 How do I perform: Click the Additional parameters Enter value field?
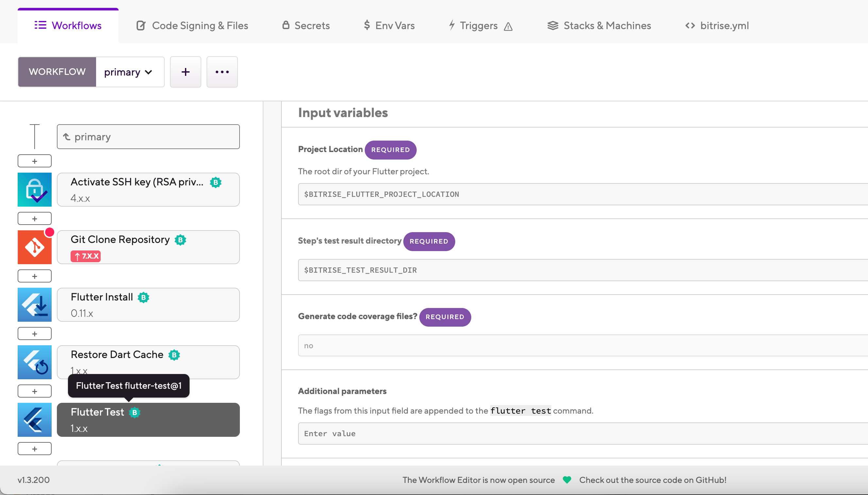[577, 433]
